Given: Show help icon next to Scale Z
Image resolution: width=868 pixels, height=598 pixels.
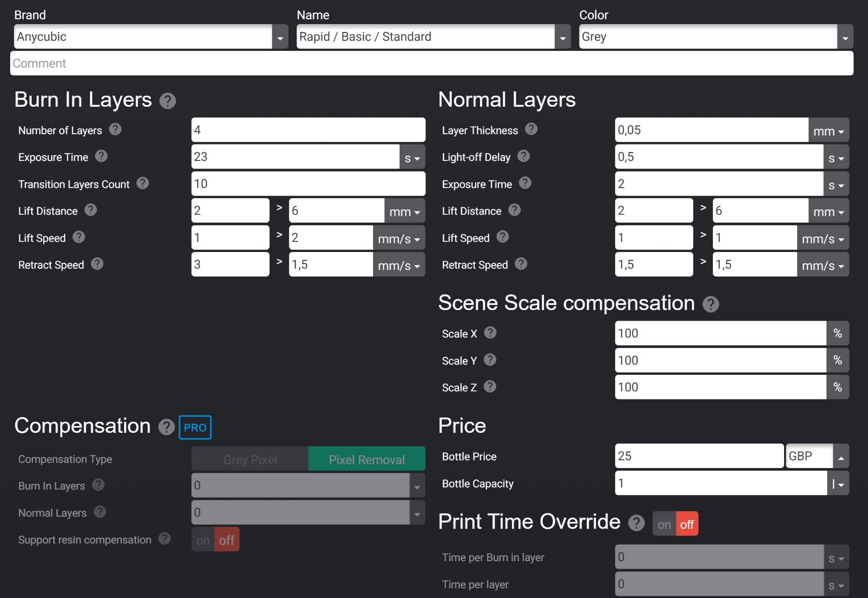Looking at the screenshot, I should pos(490,387).
